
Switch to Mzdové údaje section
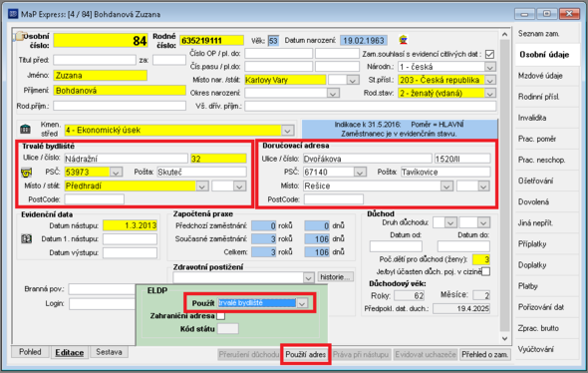pos(540,76)
